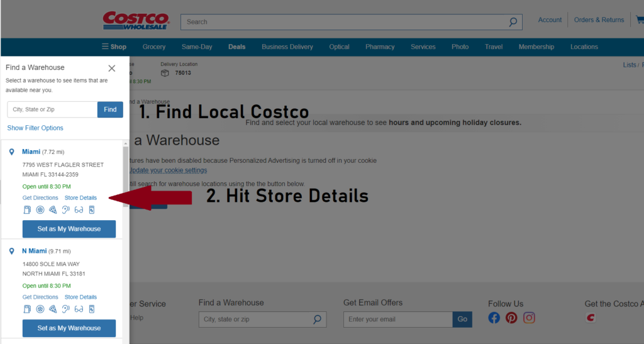Click Update your cookie settings link
Viewport: 644px width, 344px height.
(x=168, y=170)
